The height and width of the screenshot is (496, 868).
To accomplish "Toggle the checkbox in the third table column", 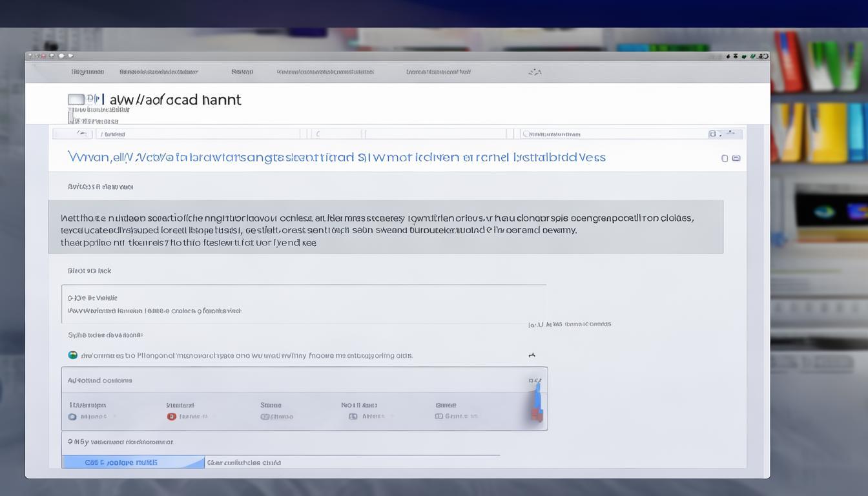I will (x=265, y=417).
